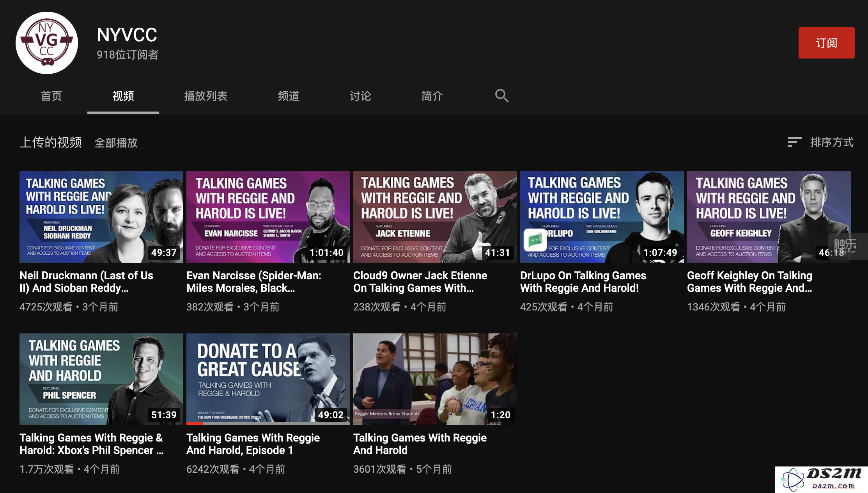The image size is (868, 493).
Task: Click the 1.7万次观看 view count text
Action: pyautogui.click(x=47, y=469)
